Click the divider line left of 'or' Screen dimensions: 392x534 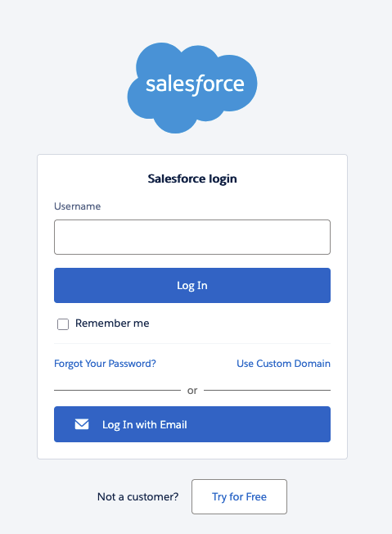pyautogui.click(x=117, y=391)
